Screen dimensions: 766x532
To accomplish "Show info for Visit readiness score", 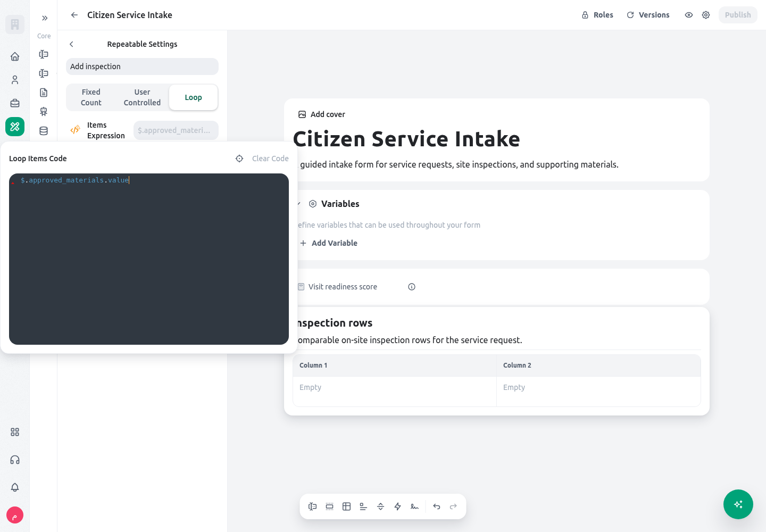I will point(412,287).
